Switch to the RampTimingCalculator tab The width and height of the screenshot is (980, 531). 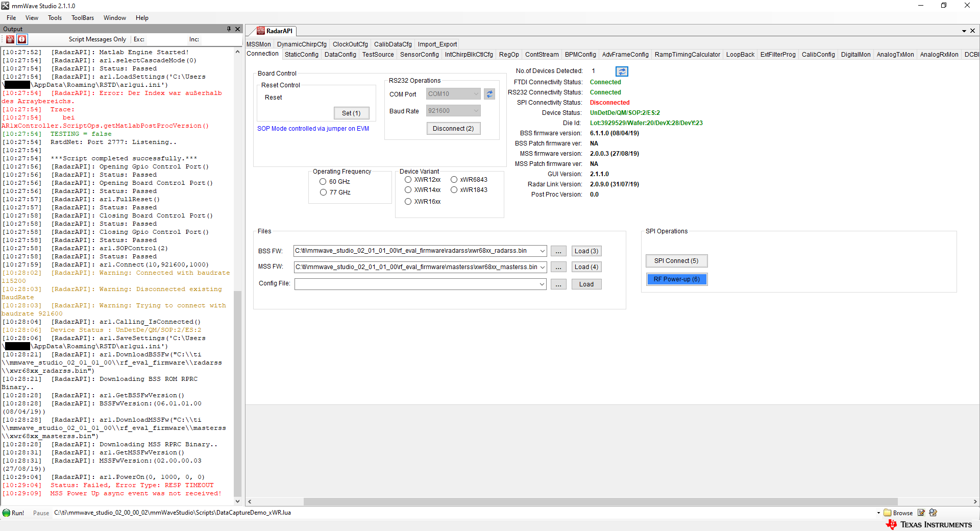tap(687, 55)
